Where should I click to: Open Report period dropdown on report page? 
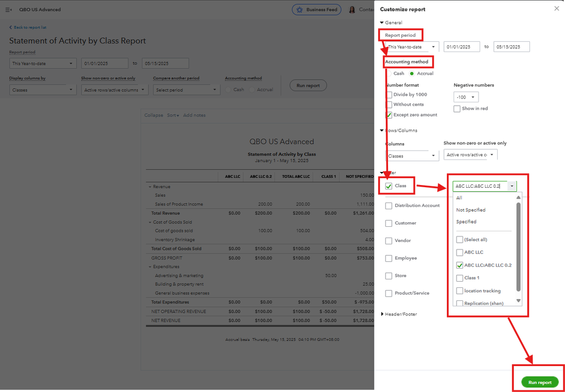[x=43, y=64]
